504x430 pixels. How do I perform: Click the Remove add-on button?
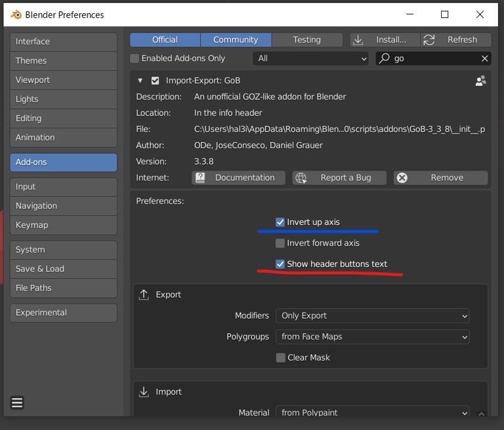click(x=440, y=178)
